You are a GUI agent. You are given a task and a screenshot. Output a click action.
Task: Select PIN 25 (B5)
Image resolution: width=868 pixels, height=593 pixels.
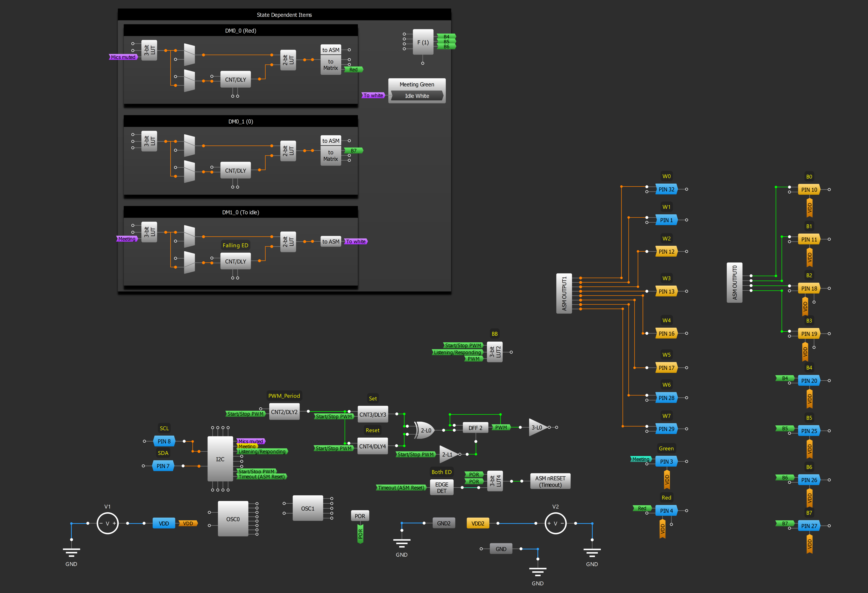tap(809, 431)
